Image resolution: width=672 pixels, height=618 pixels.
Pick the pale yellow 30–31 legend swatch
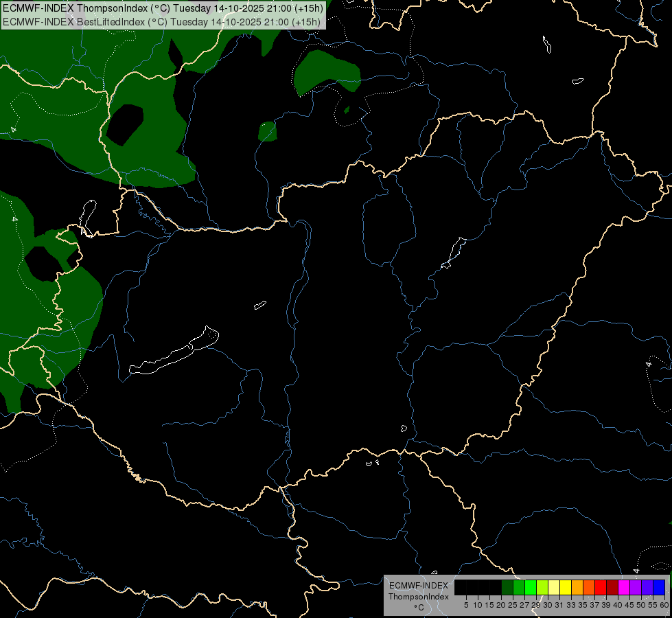(554, 588)
